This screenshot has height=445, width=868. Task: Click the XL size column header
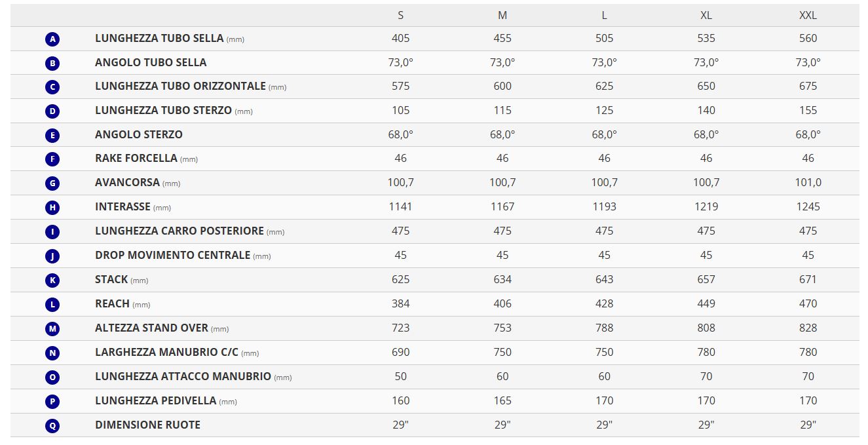(706, 15)
